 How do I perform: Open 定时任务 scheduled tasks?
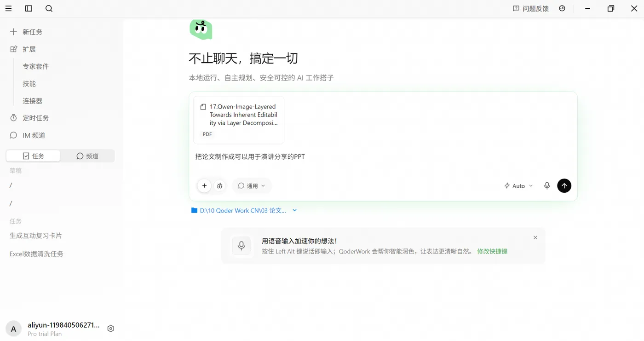(29, 118)
